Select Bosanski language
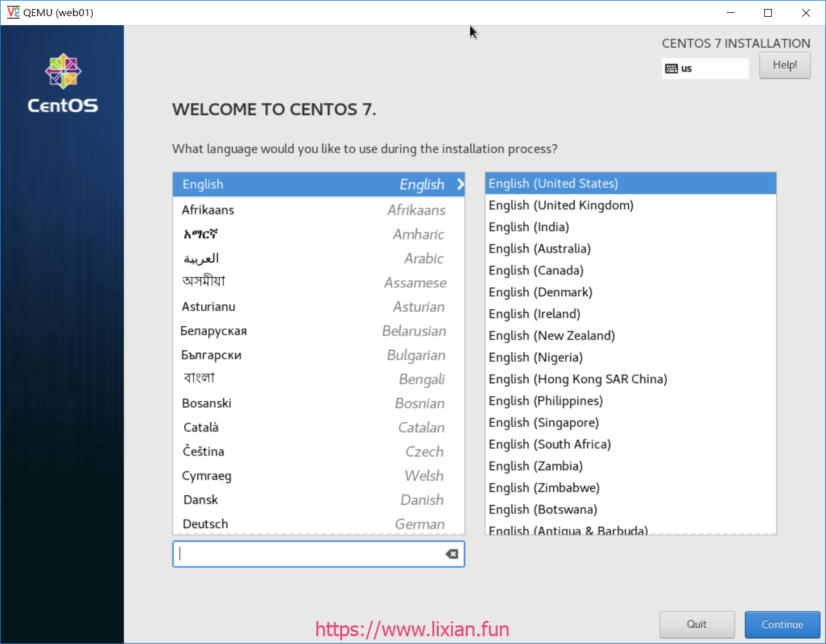The width and height of the screenshot is (826, 644). (318, 403)
